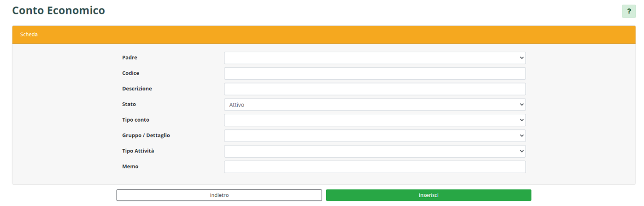Click the Gruppo / Dettaglio label text
Viewport: 644px width, 206px height.
pos(146,135)
